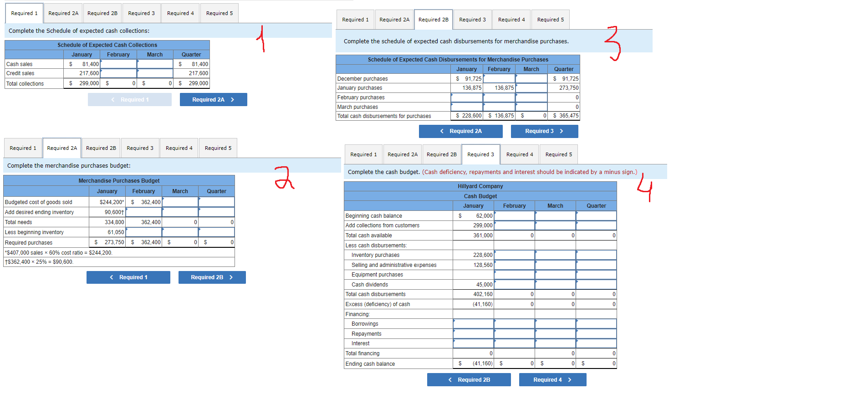Click March Cash sales input cell

(x=155, y=64)
